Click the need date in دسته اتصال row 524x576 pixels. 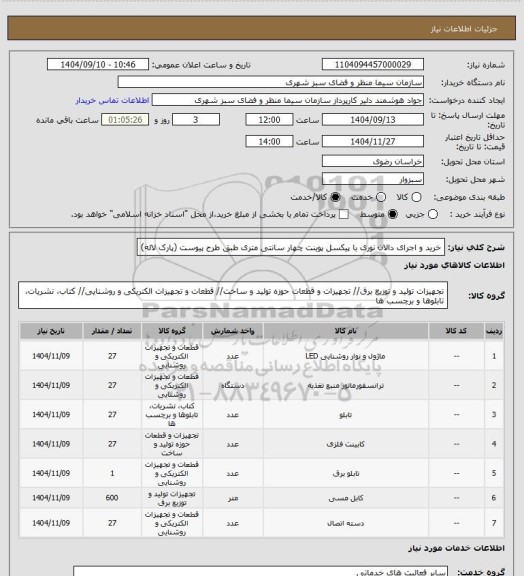pos(51,523)
